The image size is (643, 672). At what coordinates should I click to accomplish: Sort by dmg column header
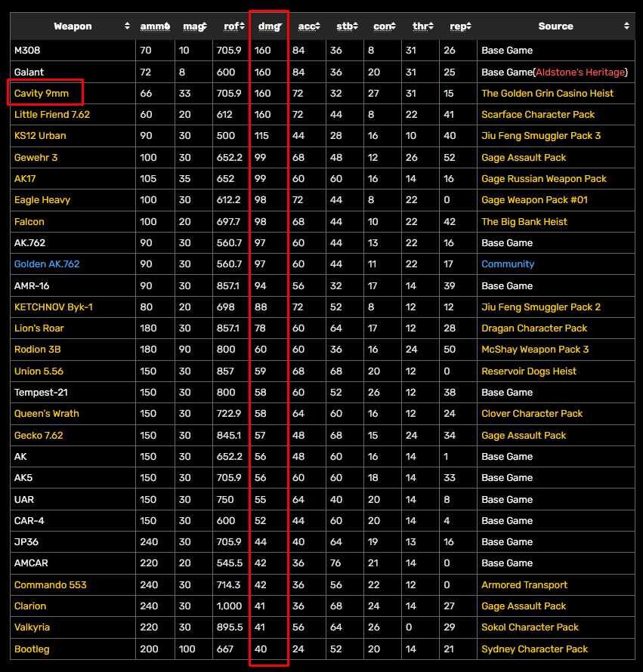click(269, 26)
